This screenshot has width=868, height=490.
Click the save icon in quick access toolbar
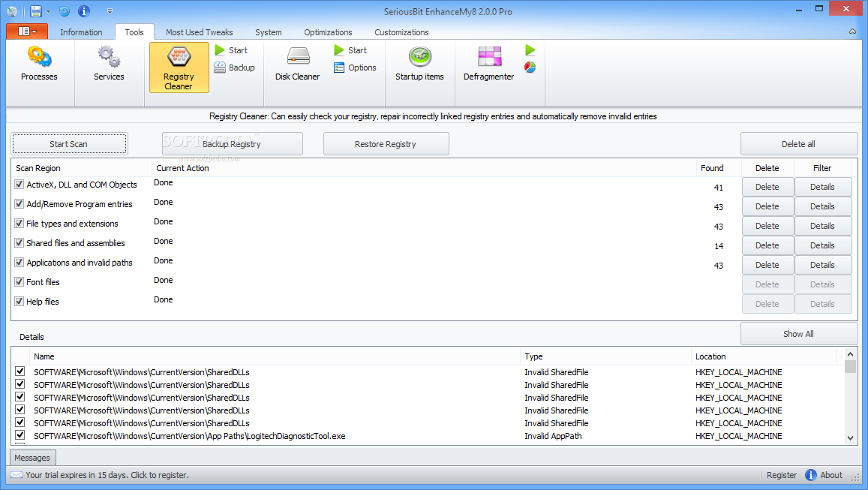tap(36, 11)
